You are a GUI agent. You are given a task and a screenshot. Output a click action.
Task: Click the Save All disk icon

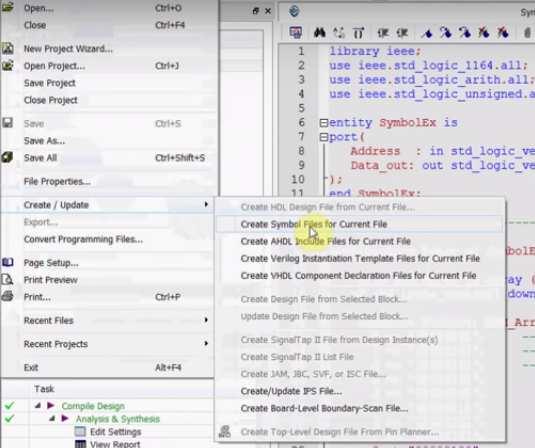pyautogui.click(x=8, y=157)
